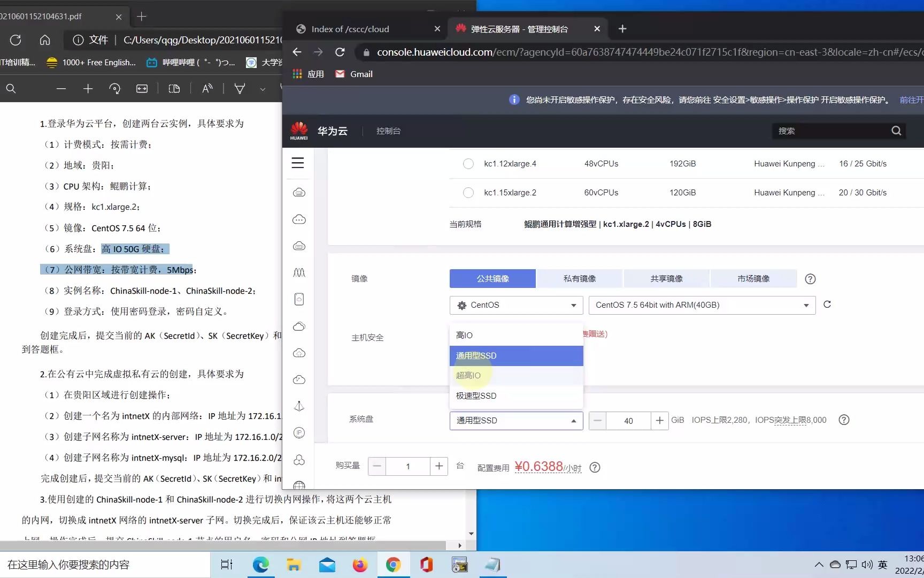
Task: Refresh the PDF page in Edge window
Action: point(16,40)
